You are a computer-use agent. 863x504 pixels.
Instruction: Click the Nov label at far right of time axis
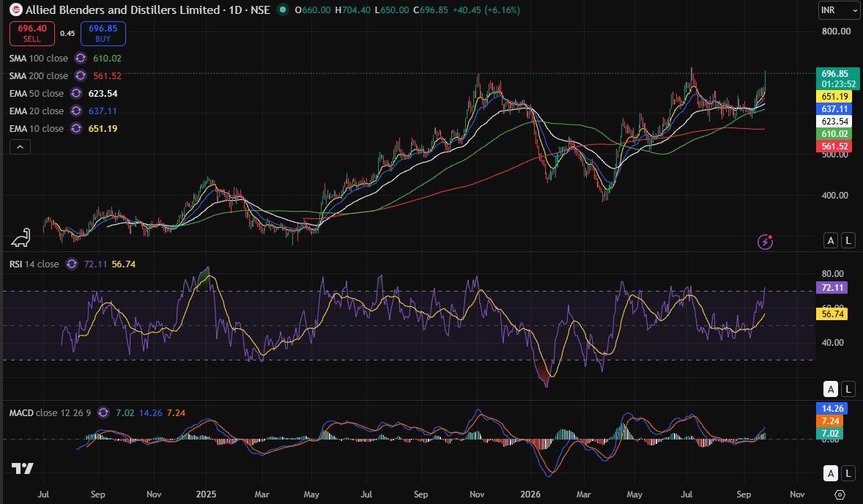[797, 494]
